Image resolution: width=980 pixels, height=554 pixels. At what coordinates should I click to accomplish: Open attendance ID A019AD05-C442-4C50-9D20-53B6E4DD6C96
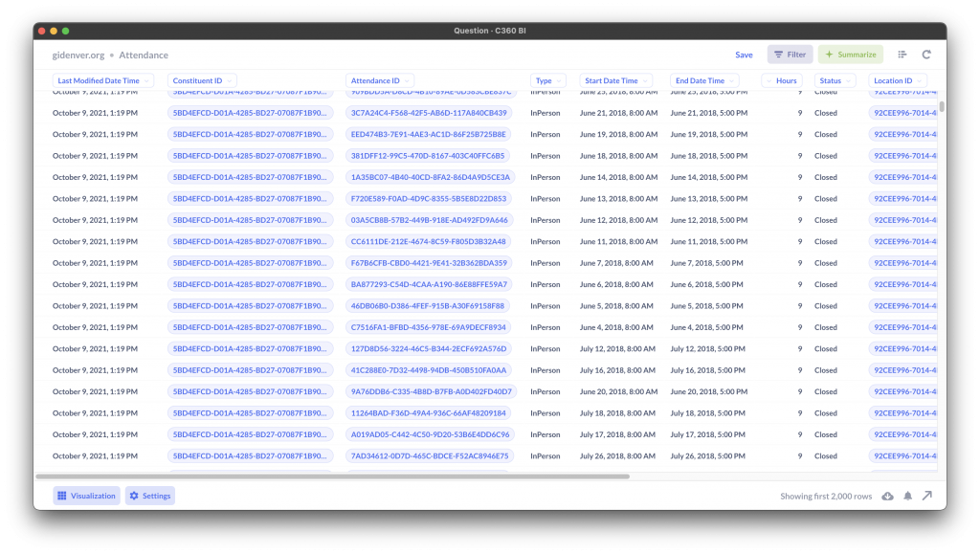tap(430, 434)
